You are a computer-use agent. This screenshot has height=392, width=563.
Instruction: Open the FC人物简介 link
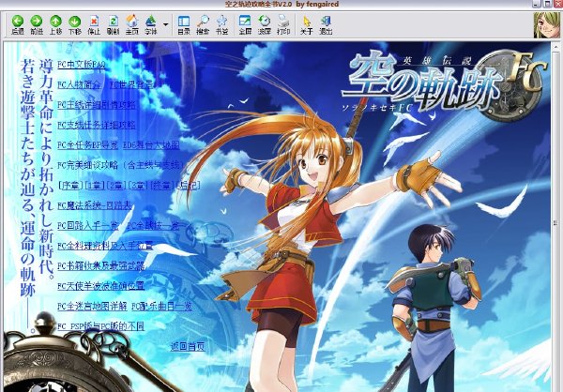79,84
